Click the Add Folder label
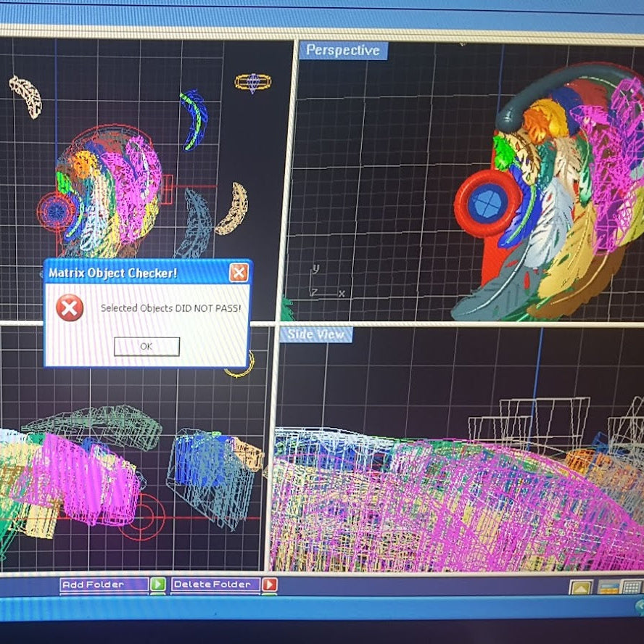 coord(102,585)
